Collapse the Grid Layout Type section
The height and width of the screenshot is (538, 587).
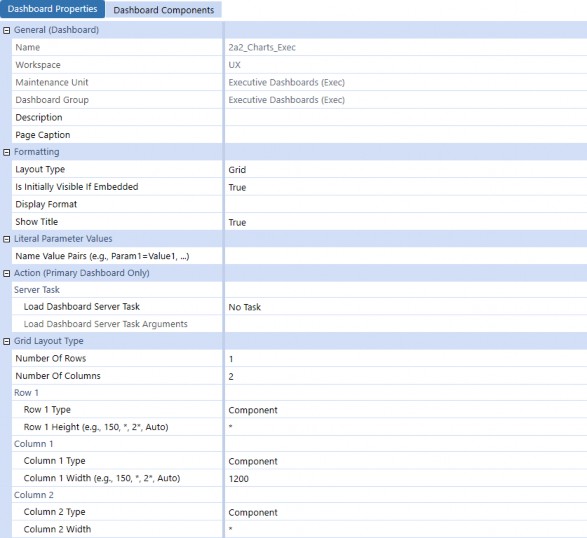coord(6,341)
